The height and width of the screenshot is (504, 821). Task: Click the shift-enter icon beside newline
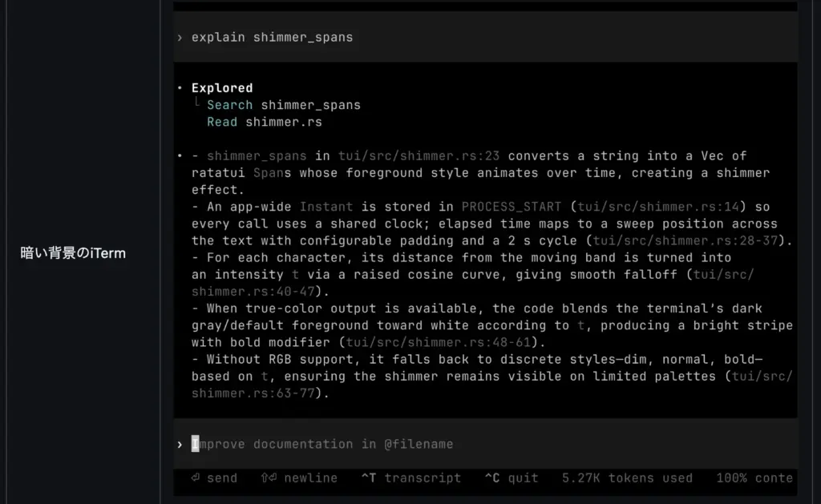point(268,478)
